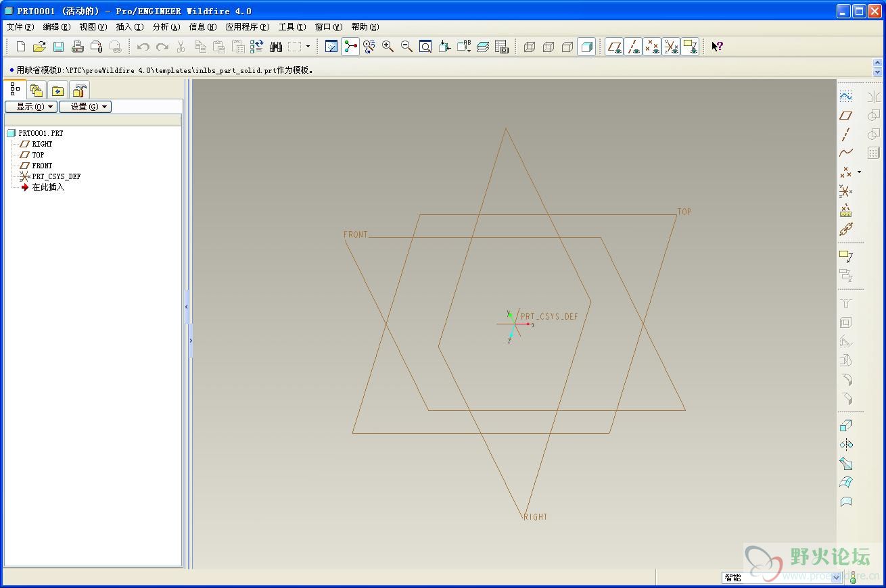Open the 视图 menu
Image resolution: width=886 pixels, height=588 pixels.
coord(93,27)
